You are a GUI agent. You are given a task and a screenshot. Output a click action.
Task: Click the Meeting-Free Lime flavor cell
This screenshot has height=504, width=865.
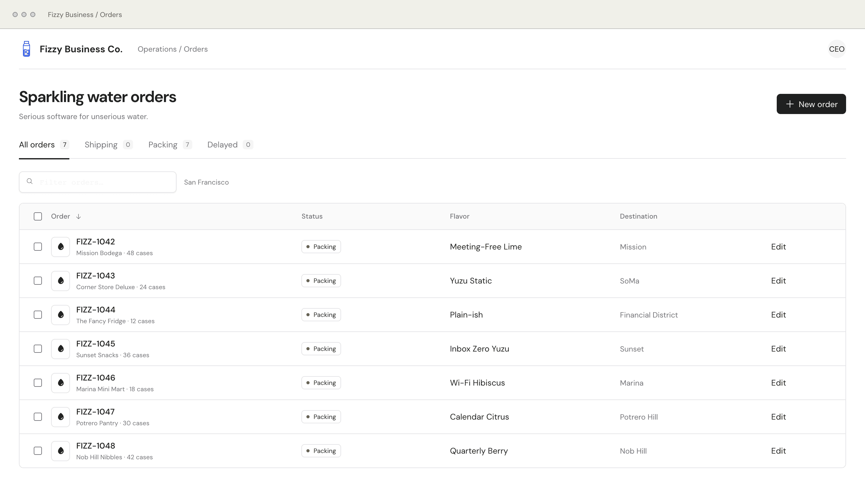tap(486, 247)
